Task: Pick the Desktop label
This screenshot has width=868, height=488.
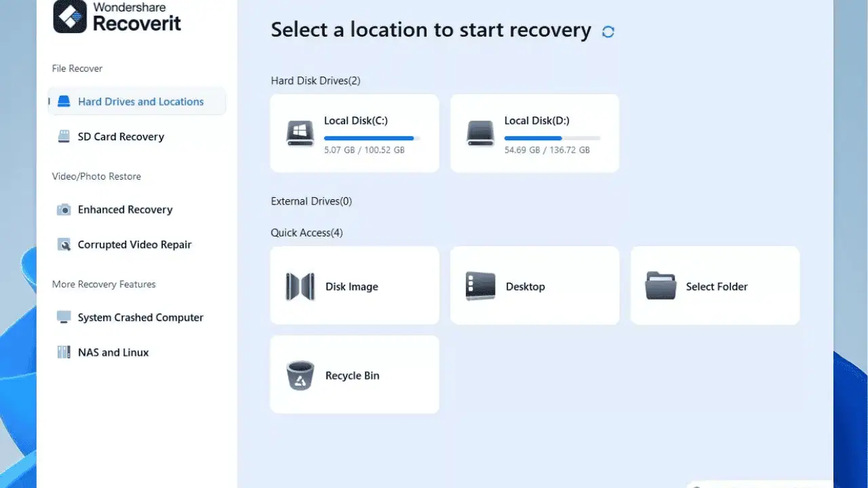Action: pyautogui.click(x=525, y=287)
